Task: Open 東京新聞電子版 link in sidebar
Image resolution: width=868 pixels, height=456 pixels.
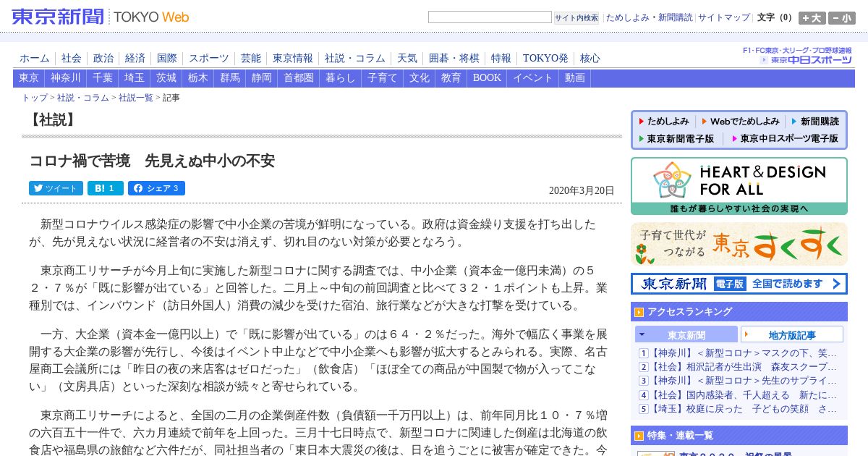Action: click(x=676, y=138)
